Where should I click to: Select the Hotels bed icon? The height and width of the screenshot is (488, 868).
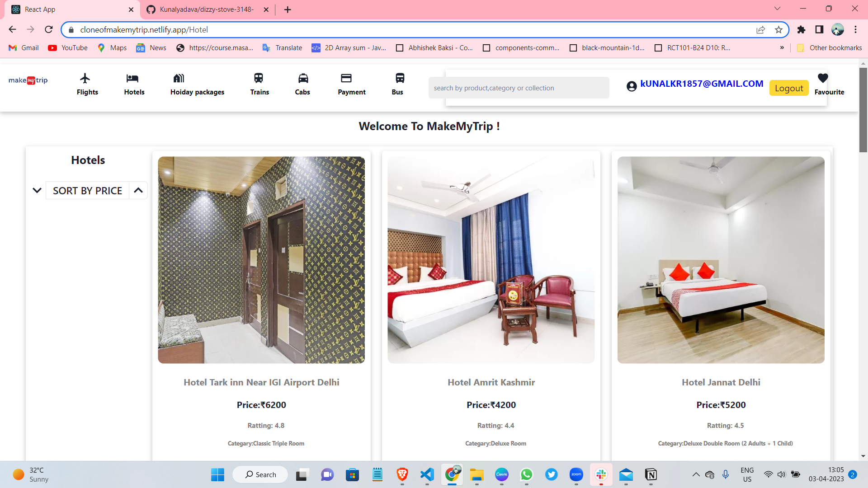(x=132, y=78)
